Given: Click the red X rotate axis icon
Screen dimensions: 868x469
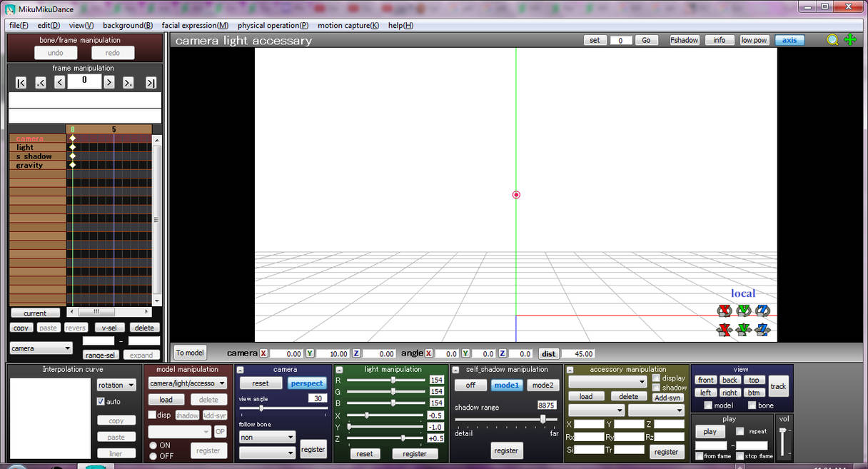Looking at the screenshot, I should click(x=725, y=311).
